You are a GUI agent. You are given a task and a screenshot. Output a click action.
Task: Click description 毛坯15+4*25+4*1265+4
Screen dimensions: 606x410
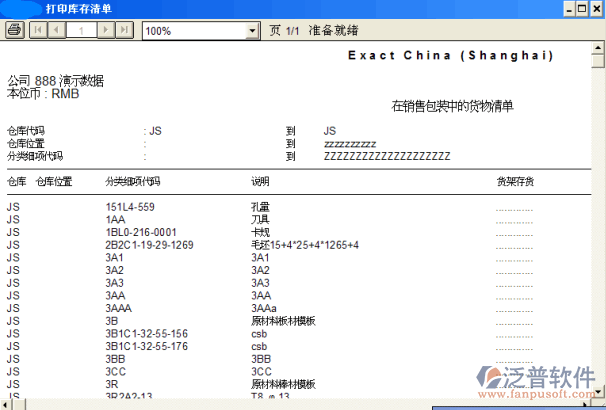tap(305, 245)
